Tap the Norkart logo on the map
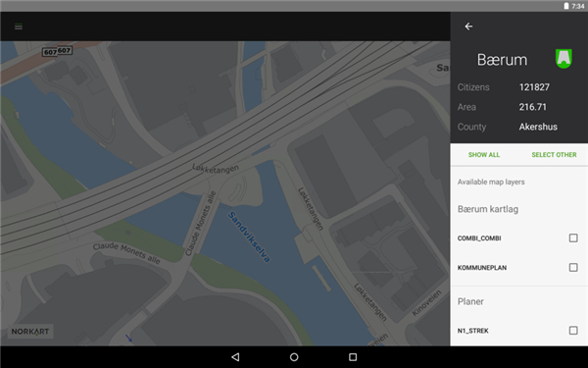The height and width of the screenshot is (368, 588). [x=30, y=332]
